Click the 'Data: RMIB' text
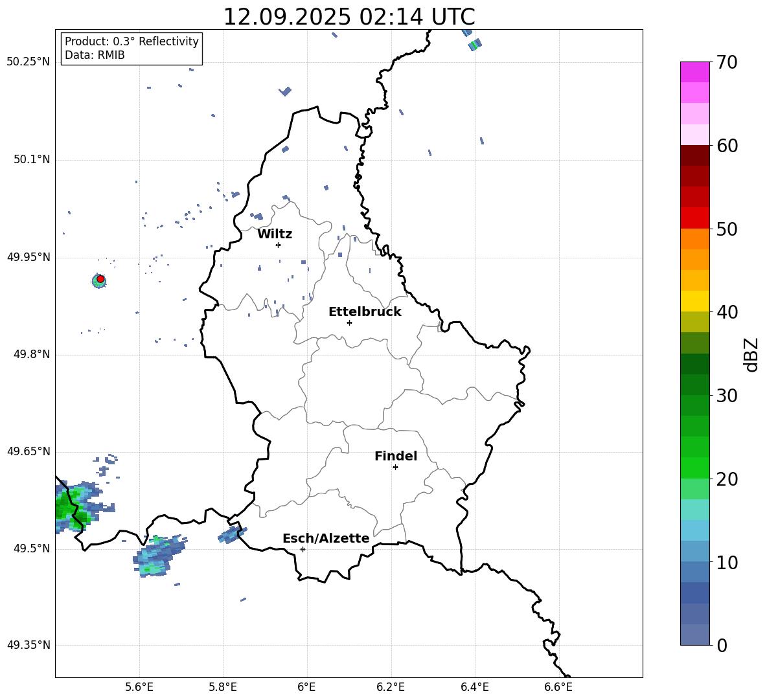Image resolution: width=767 pixels, height=700 pixels. [95, 55]
